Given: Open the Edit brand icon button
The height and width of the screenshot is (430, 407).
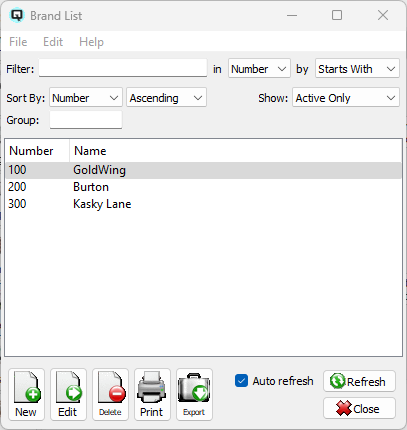Looking at the screenshot, I should click(x=68, y=394).
